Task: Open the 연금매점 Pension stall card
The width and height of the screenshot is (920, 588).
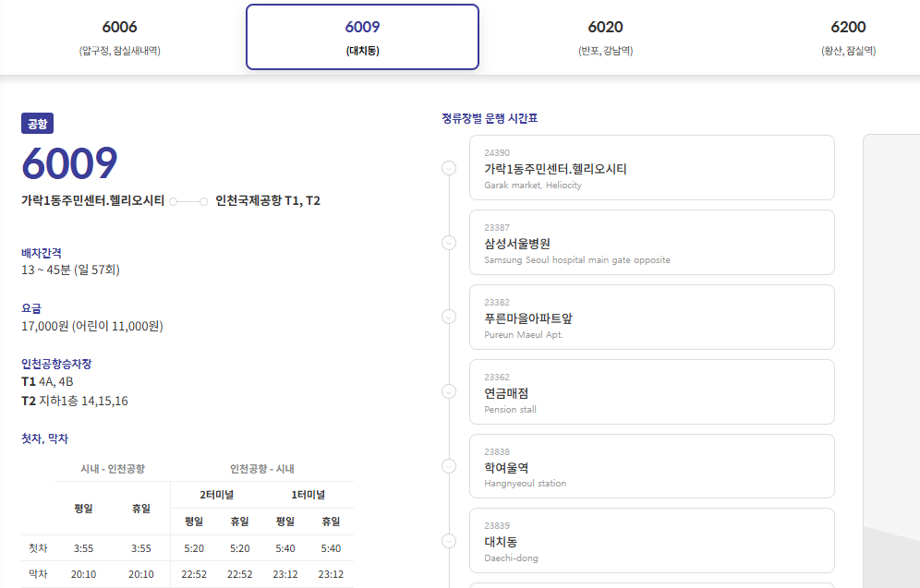Action: (x=652, y=391)
